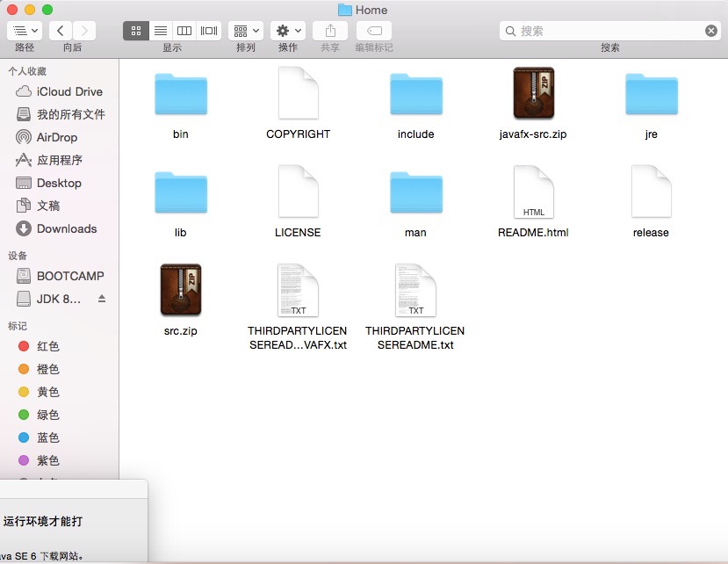Select the LICENSE file icon
This screenshot has height=564, width=728.
(x=298, y=192)
